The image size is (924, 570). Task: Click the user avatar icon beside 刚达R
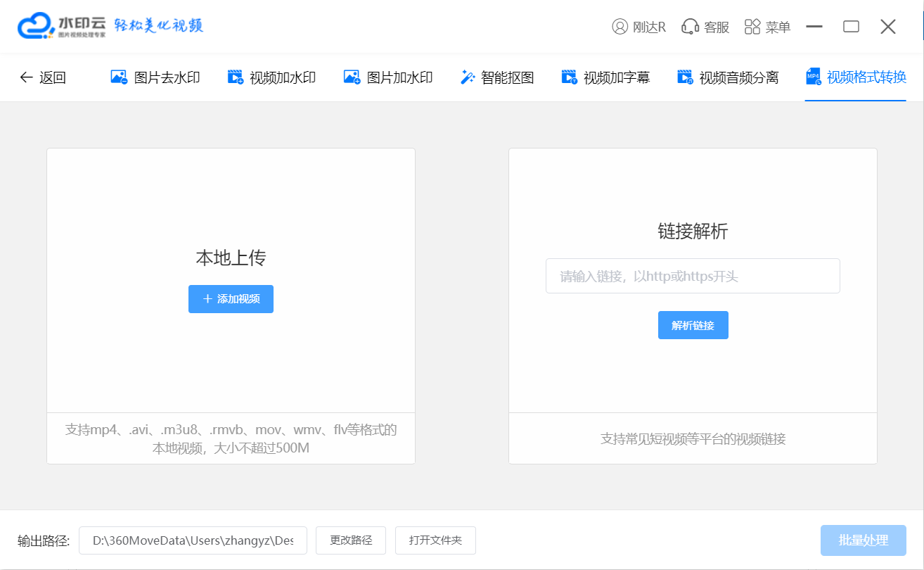[x=620, y=27]
